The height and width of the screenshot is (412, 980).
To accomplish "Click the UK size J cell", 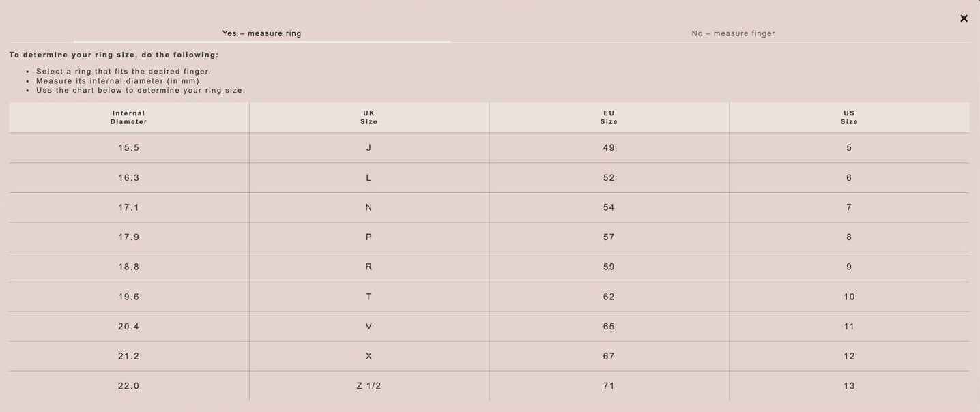I will (369, 148).
